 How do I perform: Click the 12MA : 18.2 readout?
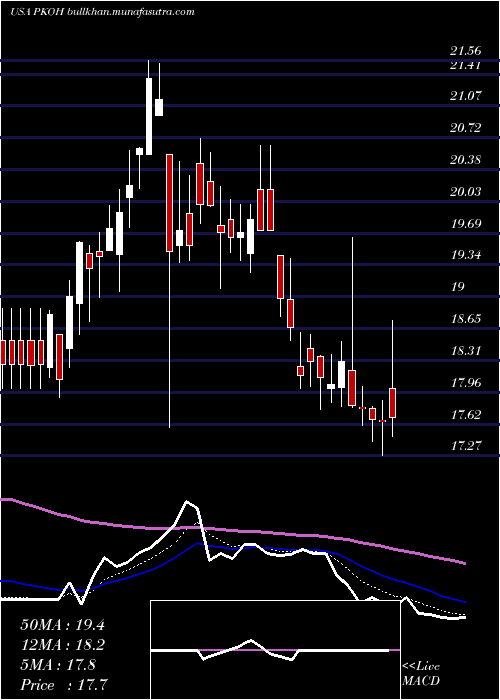62,645
